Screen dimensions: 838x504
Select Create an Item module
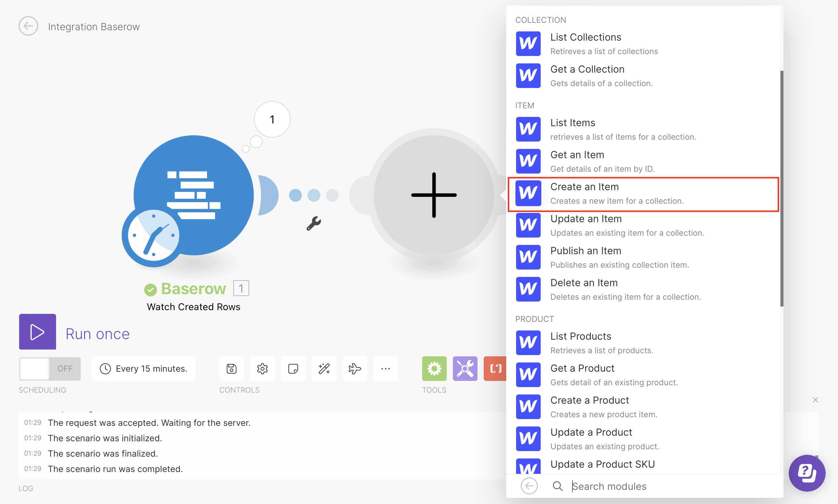[x=643, y=194]
